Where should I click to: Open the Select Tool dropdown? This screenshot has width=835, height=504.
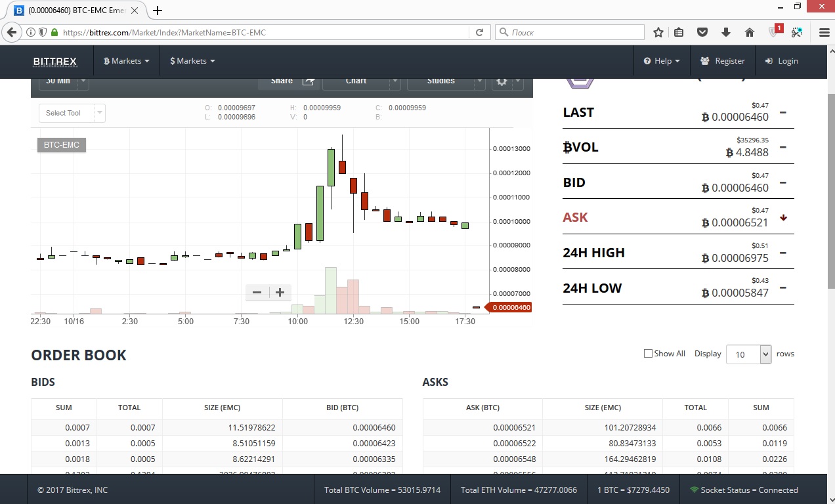(72, 113)
